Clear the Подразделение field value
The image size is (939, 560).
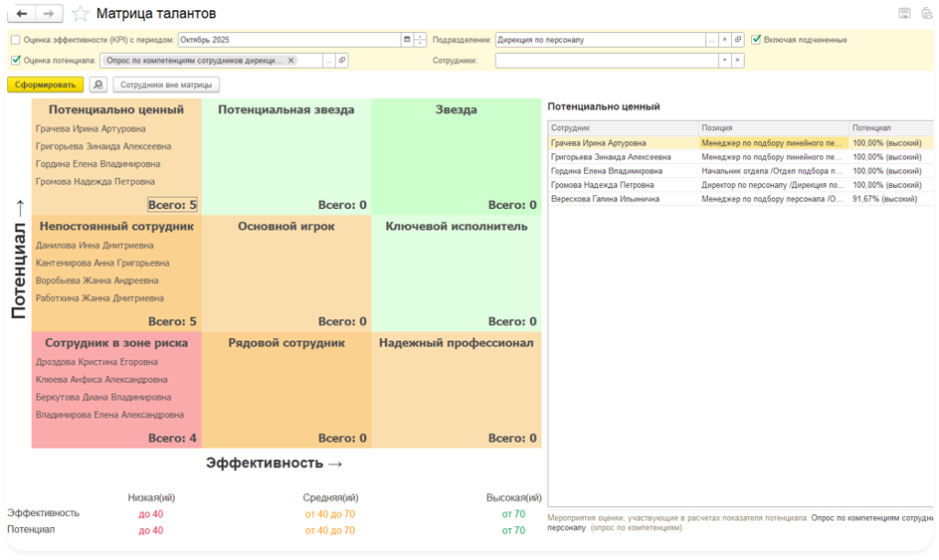(724, 40)
